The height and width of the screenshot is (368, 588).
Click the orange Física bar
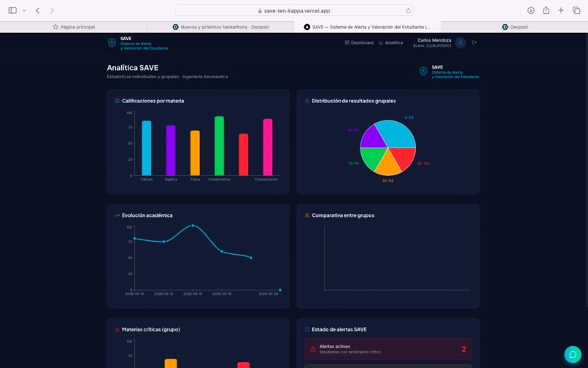point(195,153)
